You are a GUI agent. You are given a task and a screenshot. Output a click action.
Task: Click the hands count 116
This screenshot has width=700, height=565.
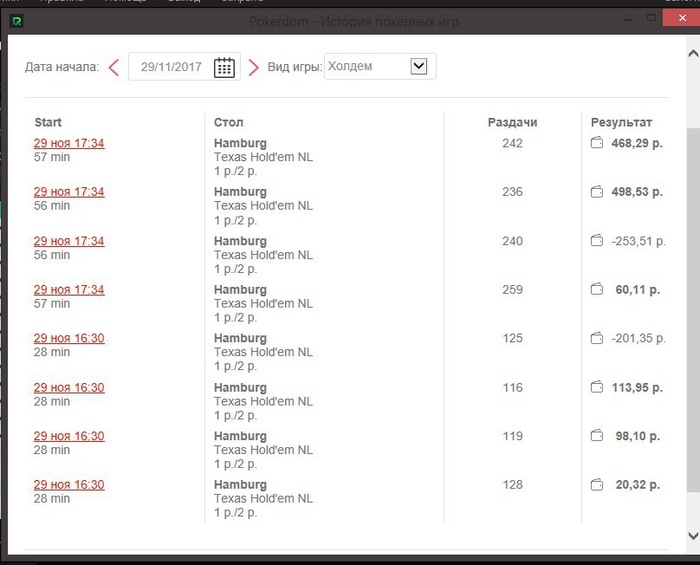[512, 387]
